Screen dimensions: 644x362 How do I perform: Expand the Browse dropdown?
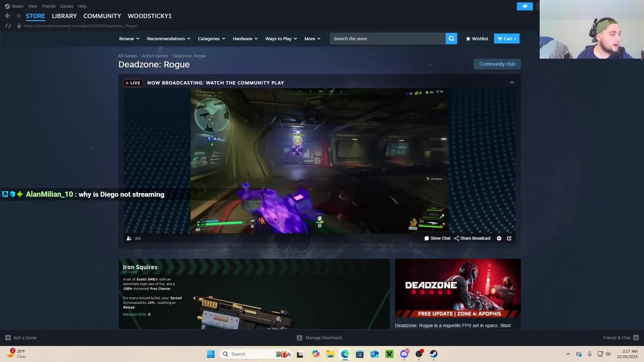[x=129, y=39]
